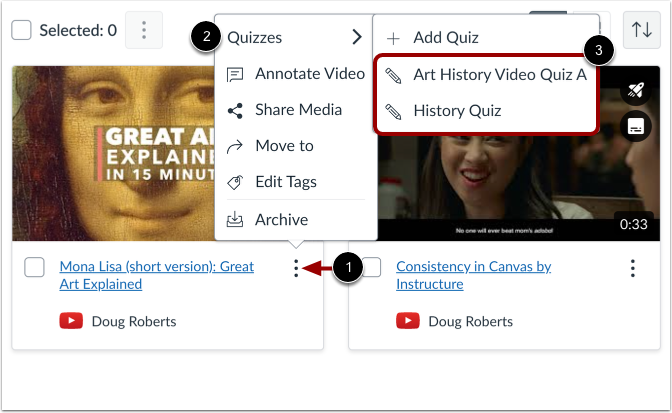Click Doug Roberts under Mona Lisa card
The image size is (672, 413).
[134, 321]
